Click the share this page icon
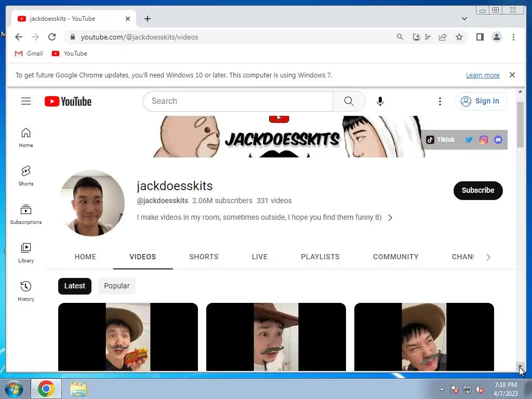 [443, 37]
